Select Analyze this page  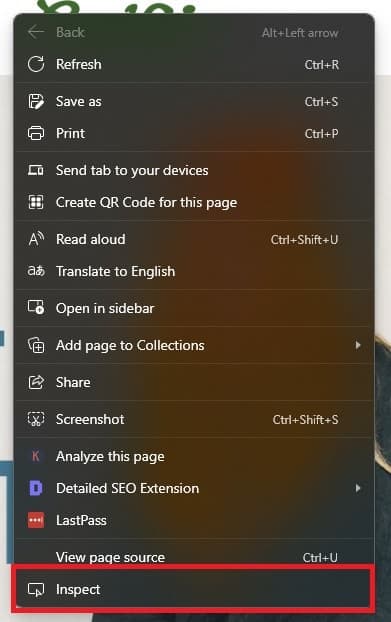click(x=194, y=456)
